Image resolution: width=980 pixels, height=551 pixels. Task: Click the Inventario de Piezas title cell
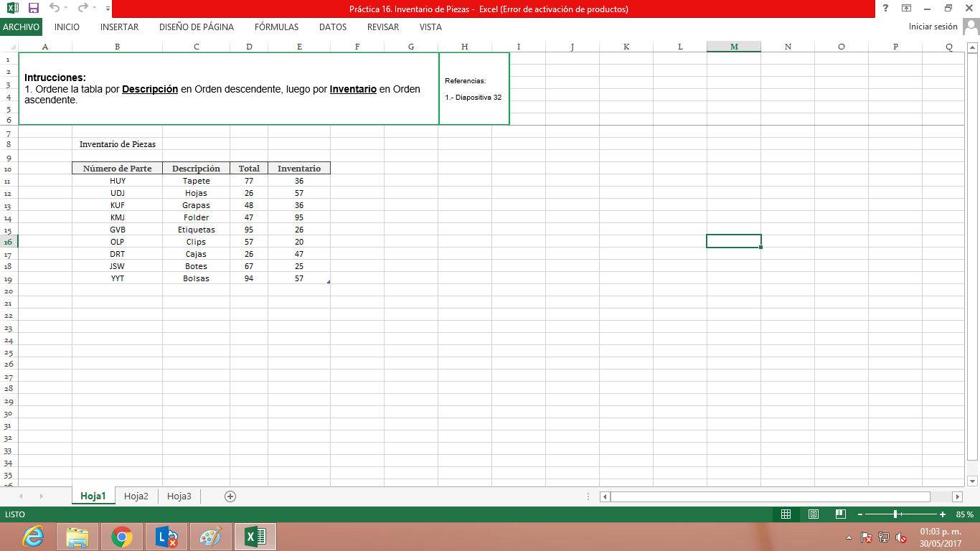117,144
